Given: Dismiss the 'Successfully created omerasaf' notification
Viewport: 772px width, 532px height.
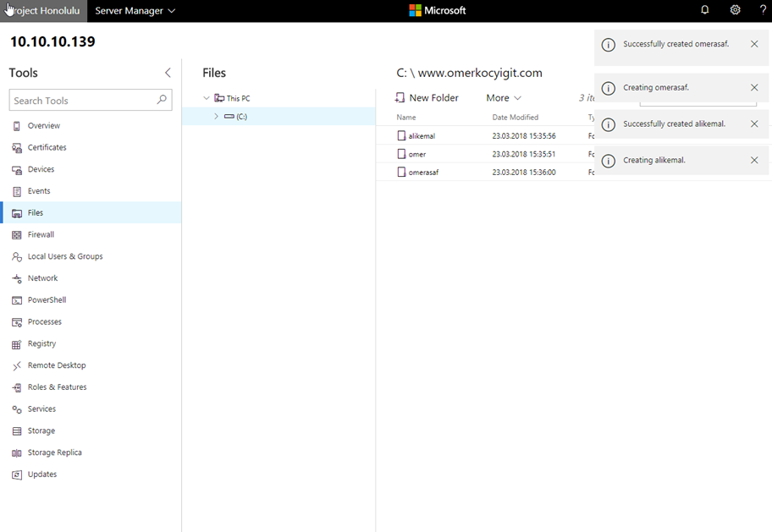Looking at the screenshot, I should pos(754,44).
